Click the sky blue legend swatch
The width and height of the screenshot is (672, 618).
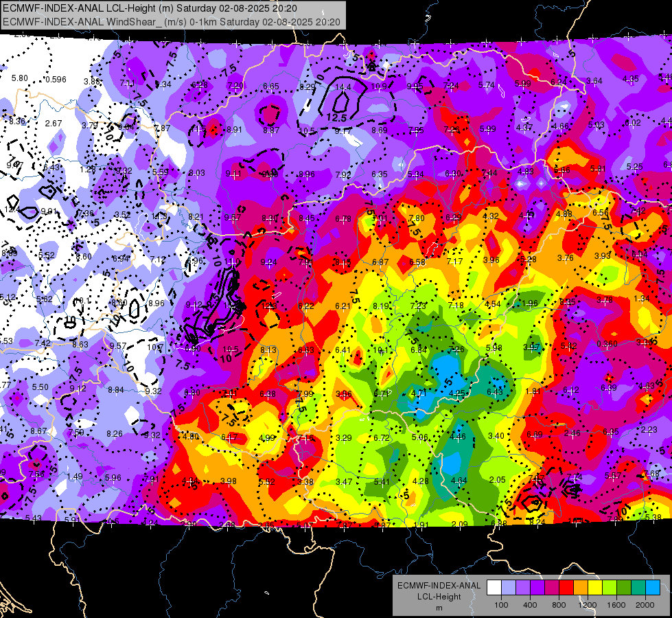[x=652, y=588]
